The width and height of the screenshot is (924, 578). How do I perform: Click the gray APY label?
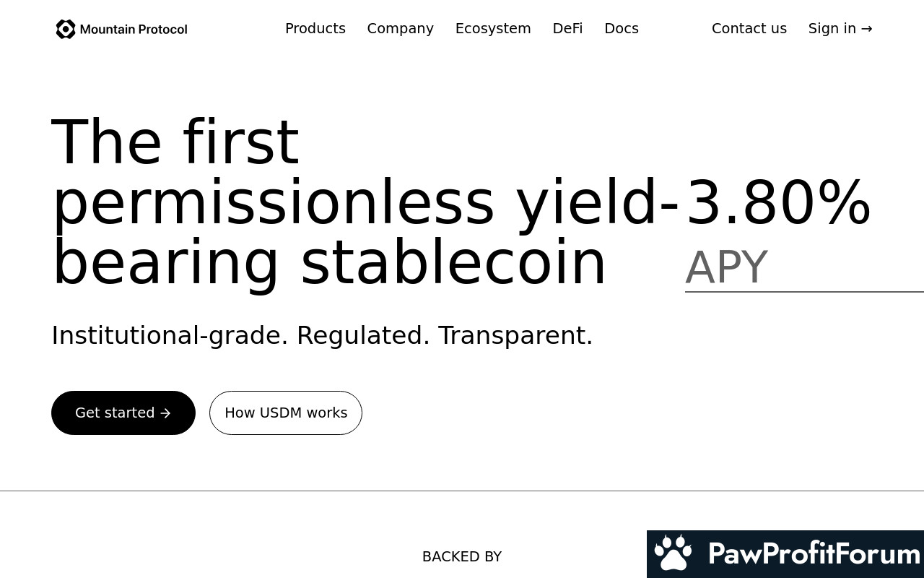pos(726,267)
